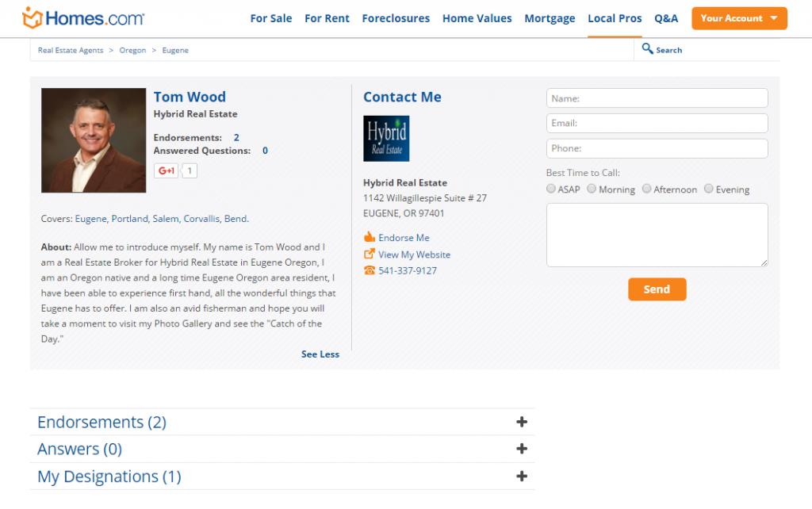Screen dimensions: 812x509
Task: Click the search magnifier icon
Action: tap(647, 48)
